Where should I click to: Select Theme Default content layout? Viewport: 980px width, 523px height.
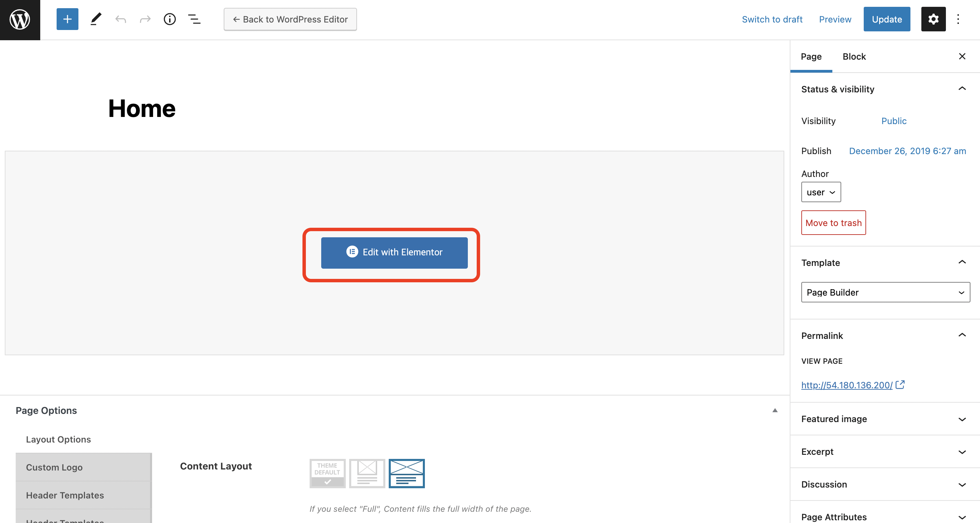pos(327,473)
